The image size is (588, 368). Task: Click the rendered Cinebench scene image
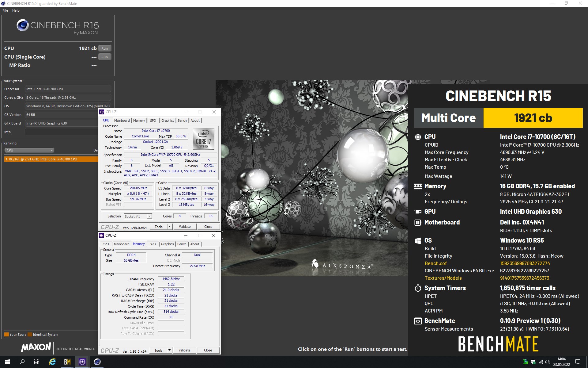click(312, 178)
